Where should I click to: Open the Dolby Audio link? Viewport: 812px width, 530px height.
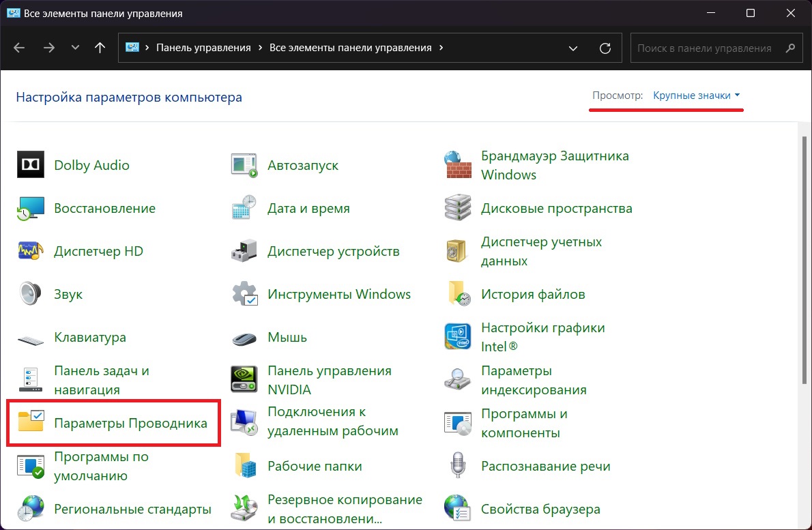(91, 165)
